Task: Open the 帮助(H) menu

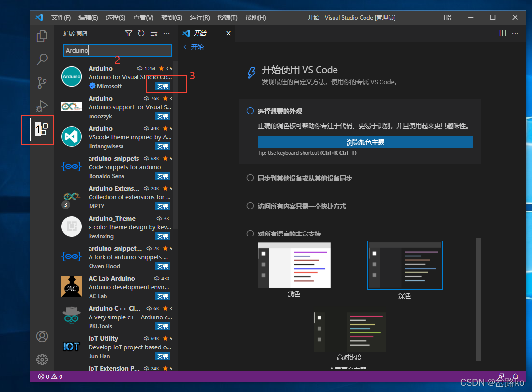Action: coord(256,17)
